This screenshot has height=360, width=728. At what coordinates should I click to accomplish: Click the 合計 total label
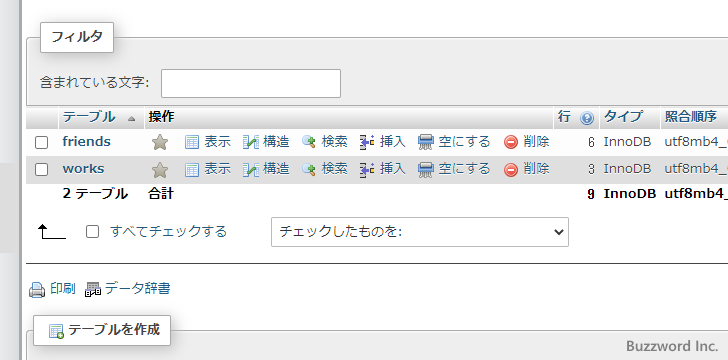(161, 194)
